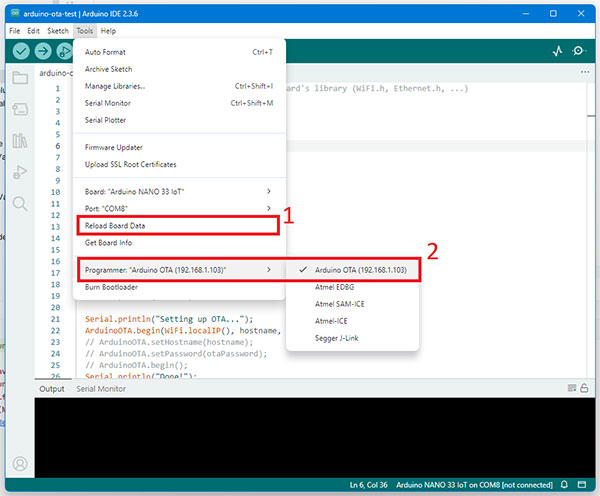Click Ln 6, Col 36 status indicator
Screen dimensions: 600x496
click(368, 485)
